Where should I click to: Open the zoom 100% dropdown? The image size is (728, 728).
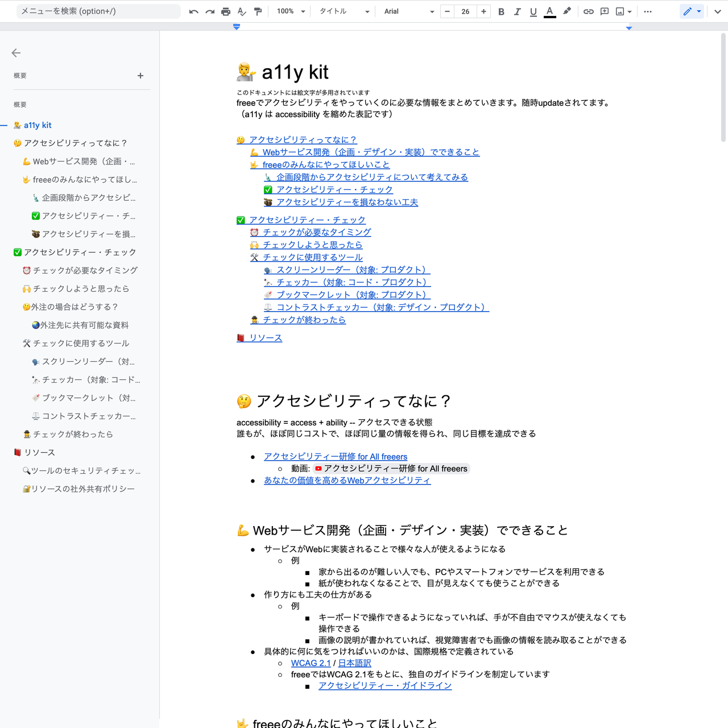coord(291,11)
